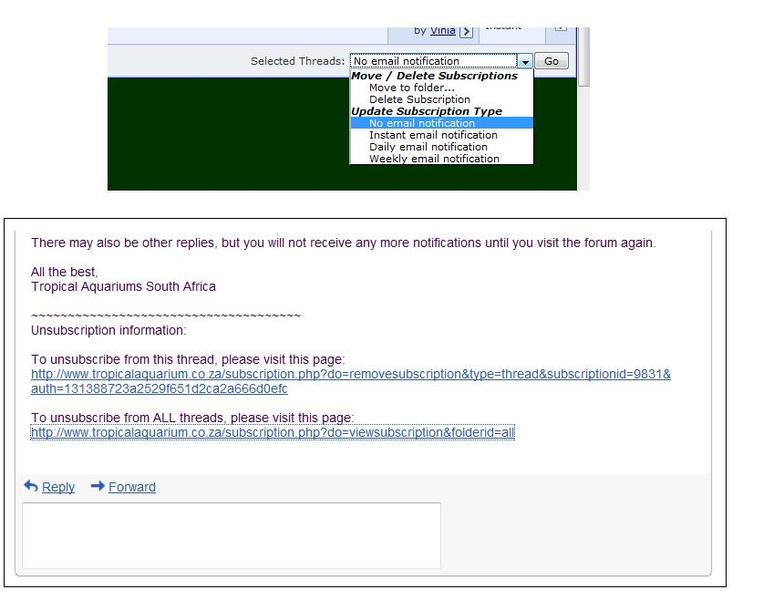Click 'Tropical Aquariums South Africa' text
This screenshot has height=600, width=784.
click(124, 286)
